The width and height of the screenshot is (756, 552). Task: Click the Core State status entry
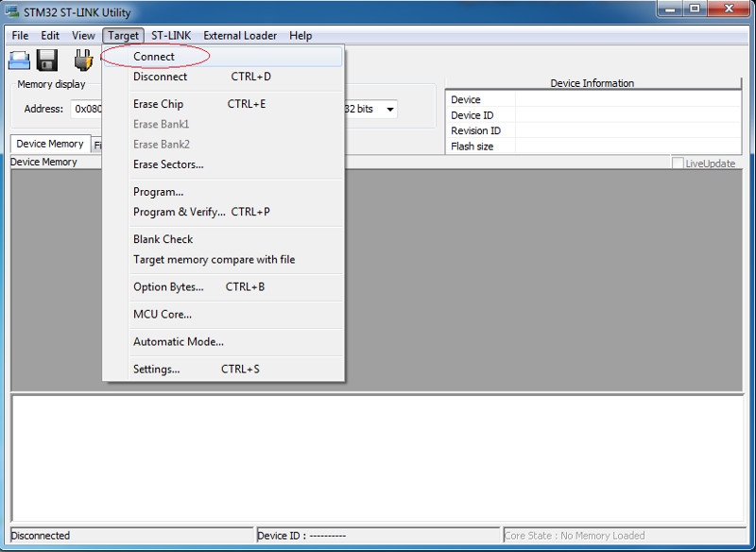[625, 536]
